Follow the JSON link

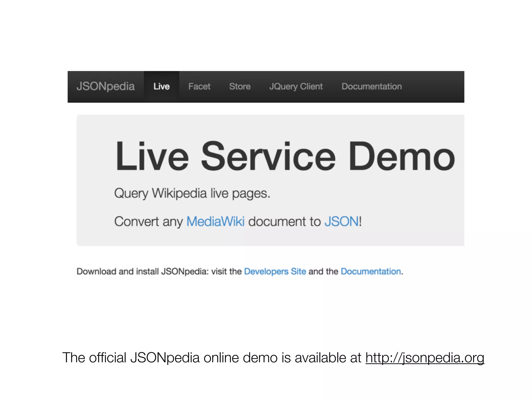[342, 222]
